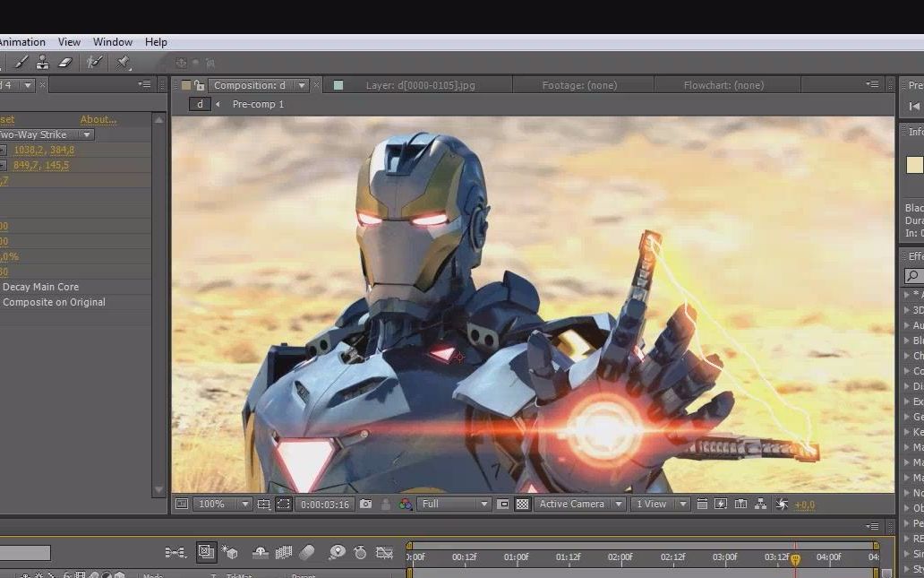Toggle Draft 3D in timeline
The image size is (924, 578).
(229, 553)
